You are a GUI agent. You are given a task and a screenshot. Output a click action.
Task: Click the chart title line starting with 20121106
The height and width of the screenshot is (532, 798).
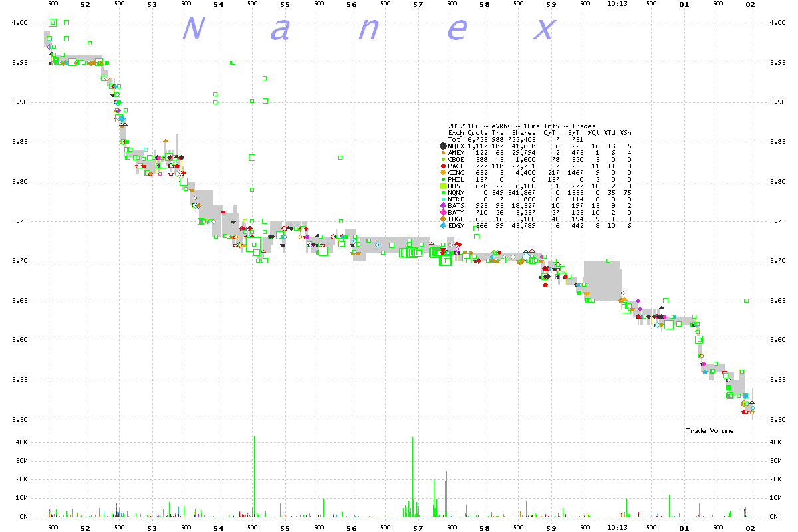pos(522,126)
